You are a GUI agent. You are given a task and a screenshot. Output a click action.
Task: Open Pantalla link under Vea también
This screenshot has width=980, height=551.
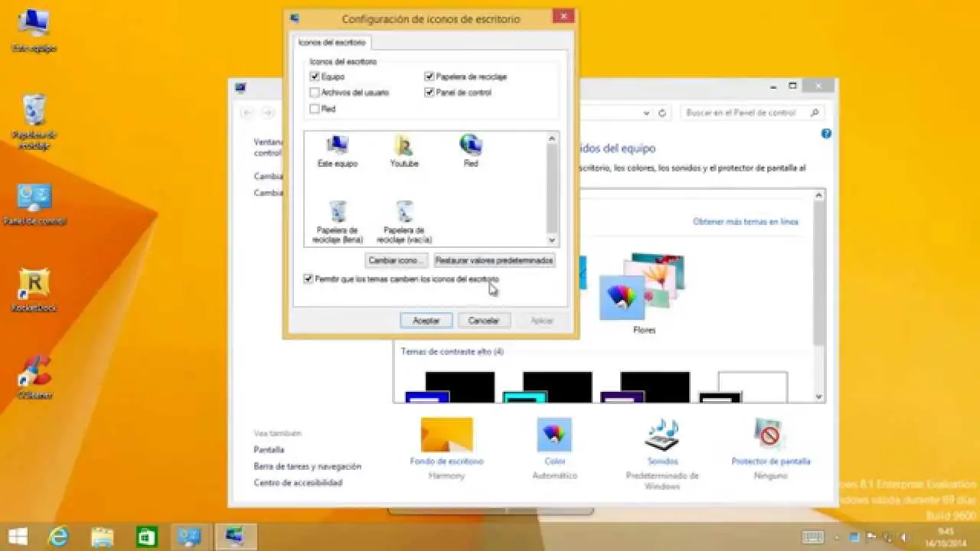[x=269, y=450]
